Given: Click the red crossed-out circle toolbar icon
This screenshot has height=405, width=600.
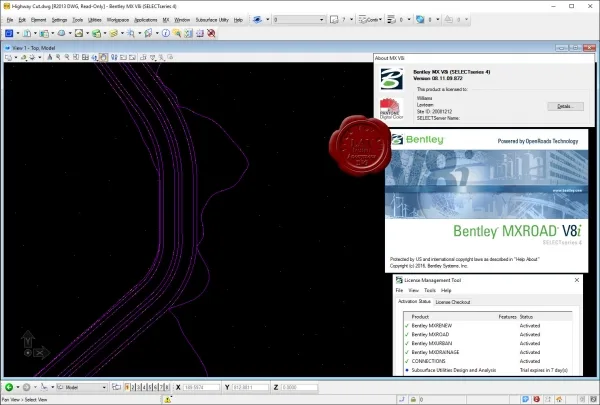Looking at the screenshot, I should click(211, 33).
